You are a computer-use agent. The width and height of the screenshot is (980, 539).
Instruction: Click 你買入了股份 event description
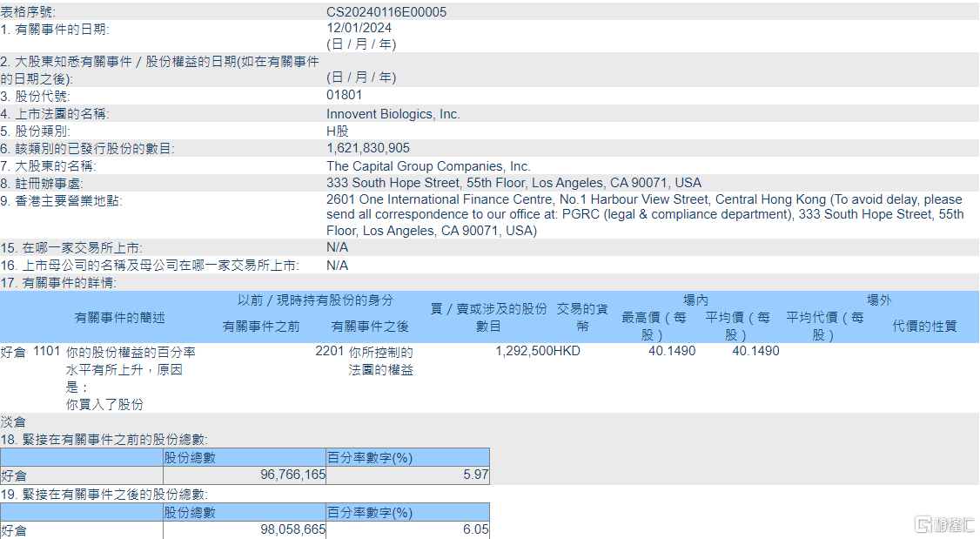click(105, 405)
